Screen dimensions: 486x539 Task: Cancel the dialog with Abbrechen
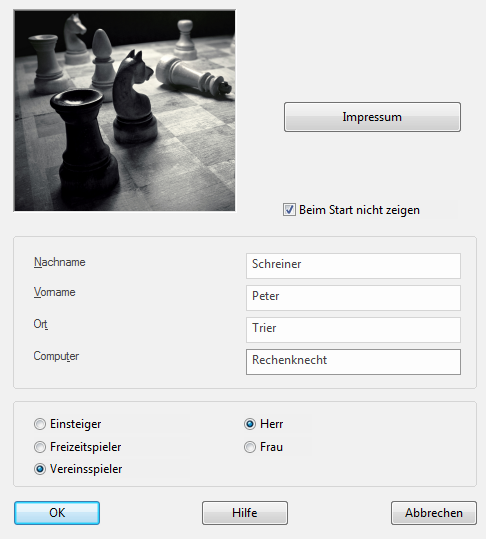[x=434, y=513]
